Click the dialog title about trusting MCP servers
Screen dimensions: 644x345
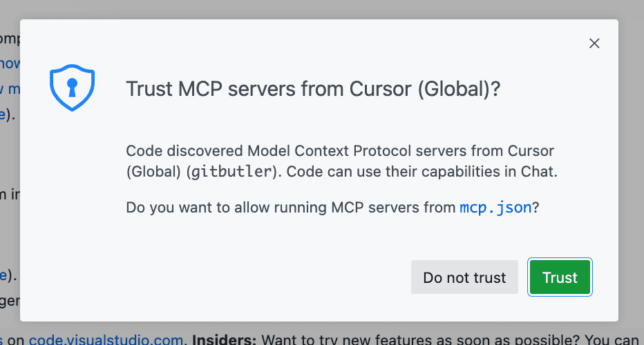click(x=313, y=90)
